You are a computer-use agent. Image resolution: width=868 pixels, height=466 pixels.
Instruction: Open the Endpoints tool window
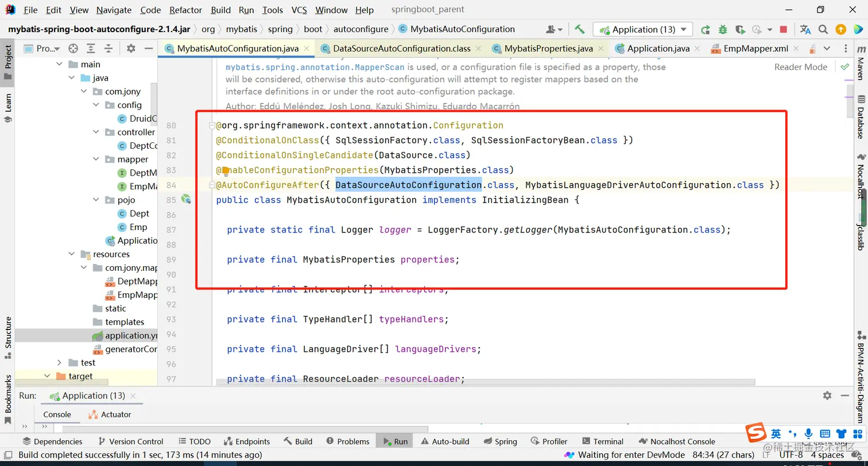click(247, 441)
